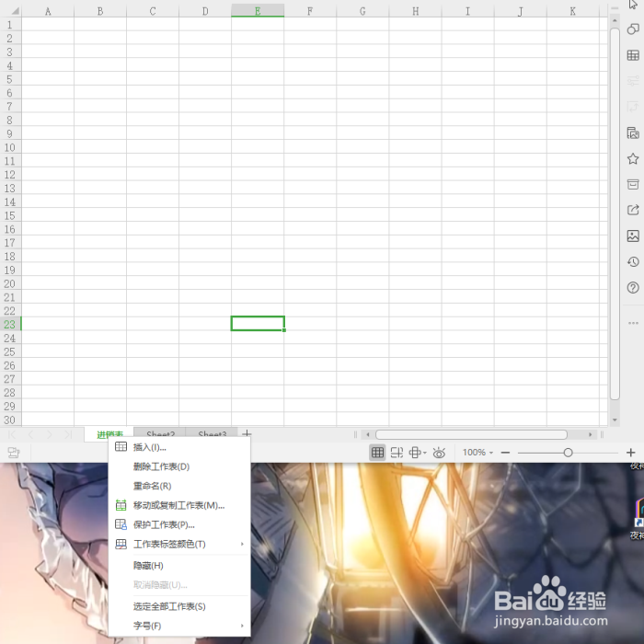Open the shapes icon in right sidebar
This screenshot has height=644, width=644.
pos(633,29)
